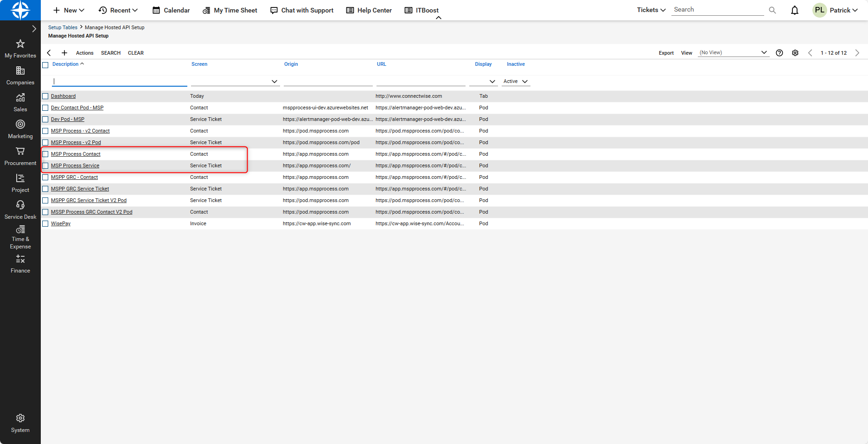
Task: Open the Recent dropdown menu
Action: coord(118,10)
